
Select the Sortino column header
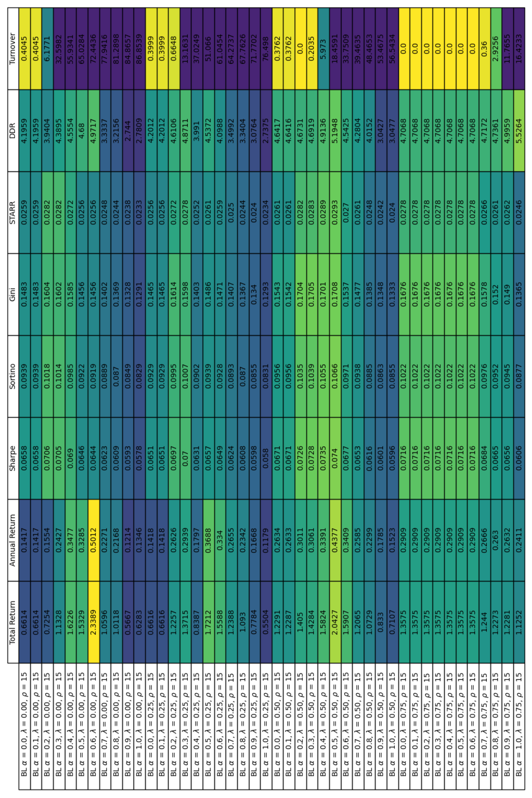coord(13,376)
